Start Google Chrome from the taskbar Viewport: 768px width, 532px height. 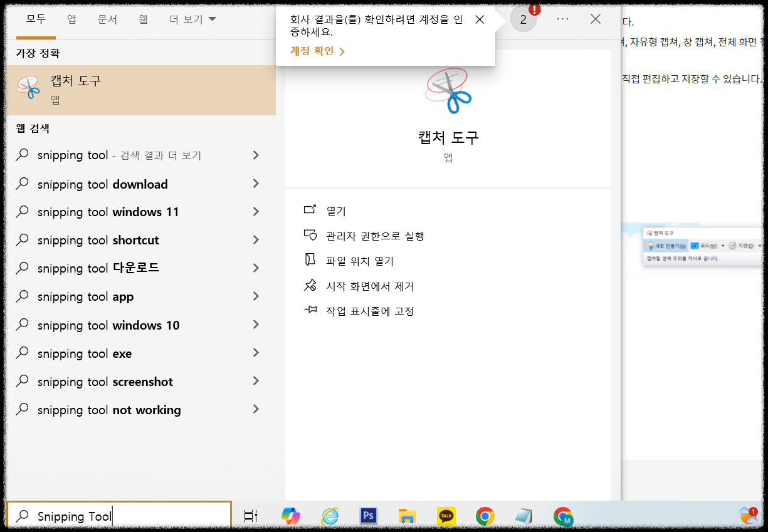point(485,516)
